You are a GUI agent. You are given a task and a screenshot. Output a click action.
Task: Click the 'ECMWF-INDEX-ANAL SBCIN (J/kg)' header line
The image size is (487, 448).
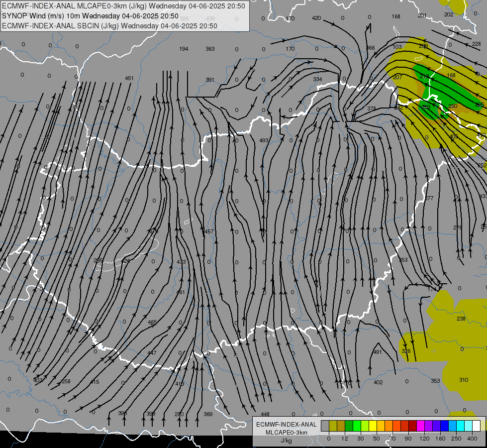pos(109,26)
